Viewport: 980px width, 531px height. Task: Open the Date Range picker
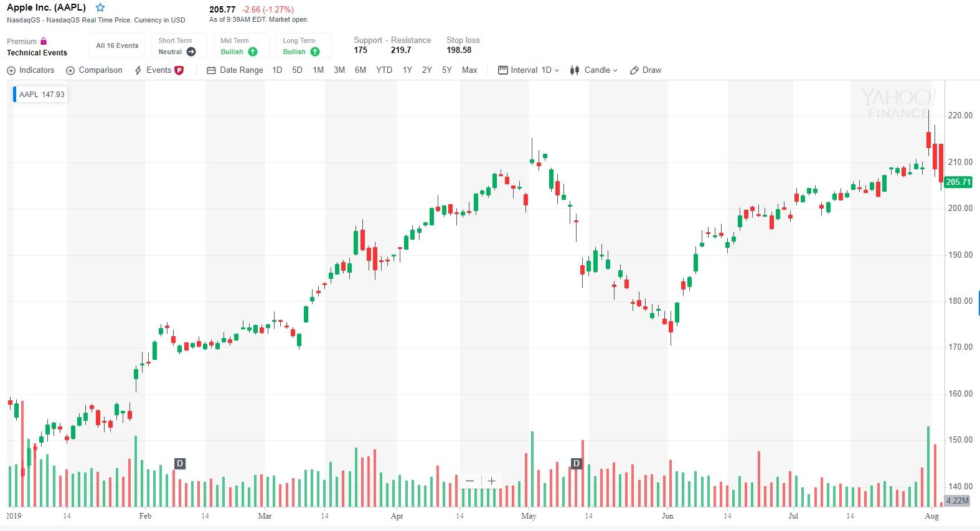click(235, 70)
